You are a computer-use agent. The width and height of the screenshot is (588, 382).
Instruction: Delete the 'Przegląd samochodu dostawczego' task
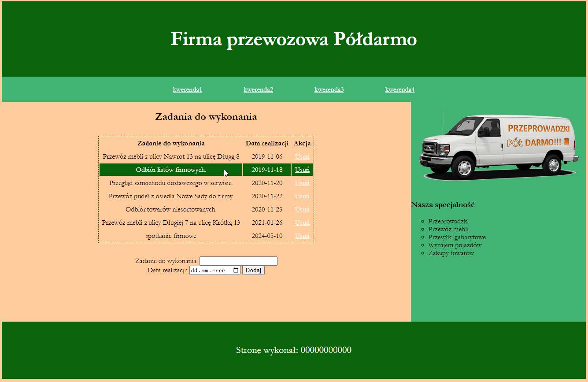tap(302, 183)
